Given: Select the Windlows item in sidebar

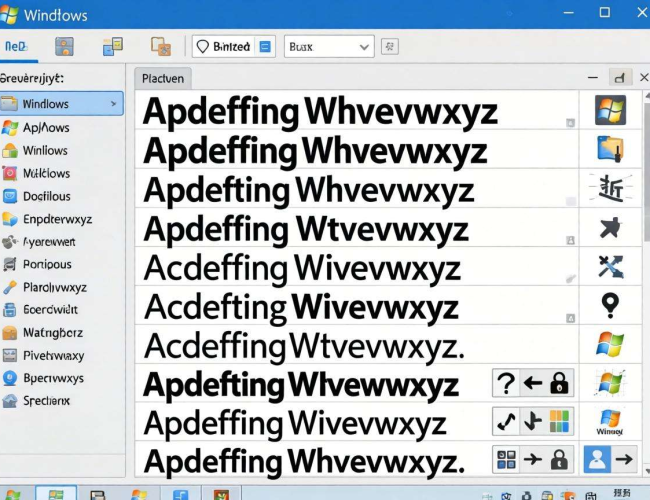Looking at the screenshot, I should click(61, 104).
